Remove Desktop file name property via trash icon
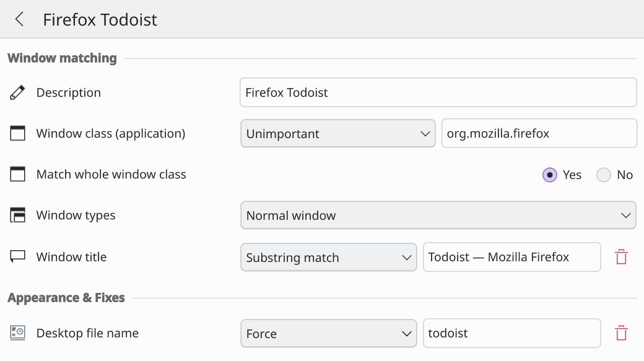The width and height of the screenshot is (644, 361). pyautogui.click(x=622, y=333)
